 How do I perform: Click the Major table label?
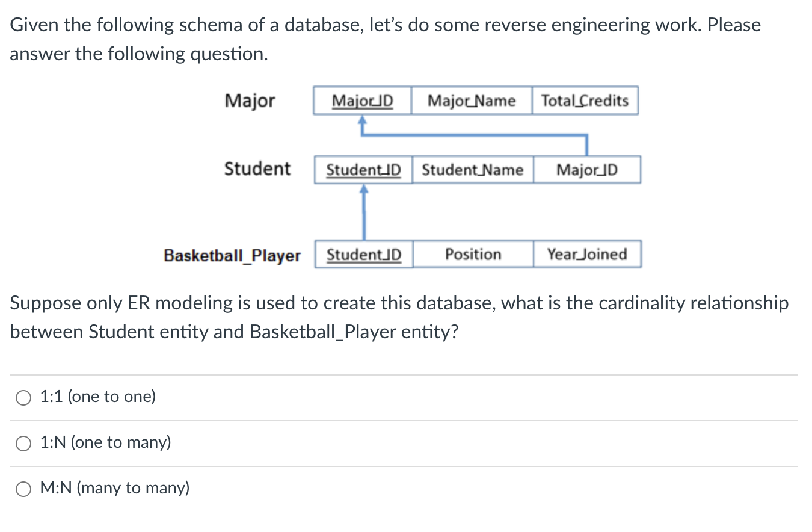250,101
